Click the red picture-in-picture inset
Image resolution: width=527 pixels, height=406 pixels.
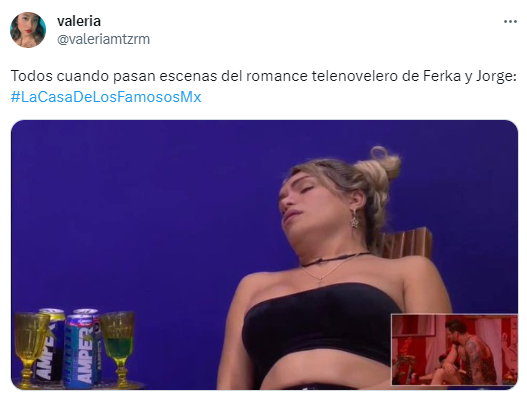(454, 350)
